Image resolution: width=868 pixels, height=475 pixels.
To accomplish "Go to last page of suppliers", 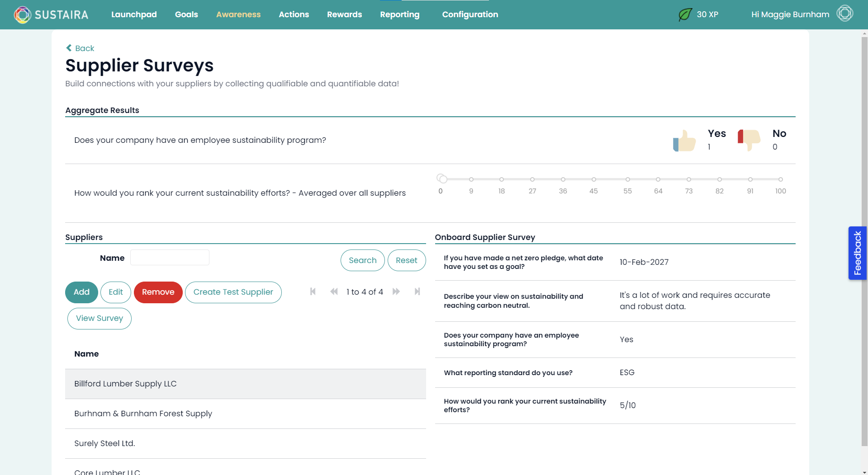I will 417,292.
